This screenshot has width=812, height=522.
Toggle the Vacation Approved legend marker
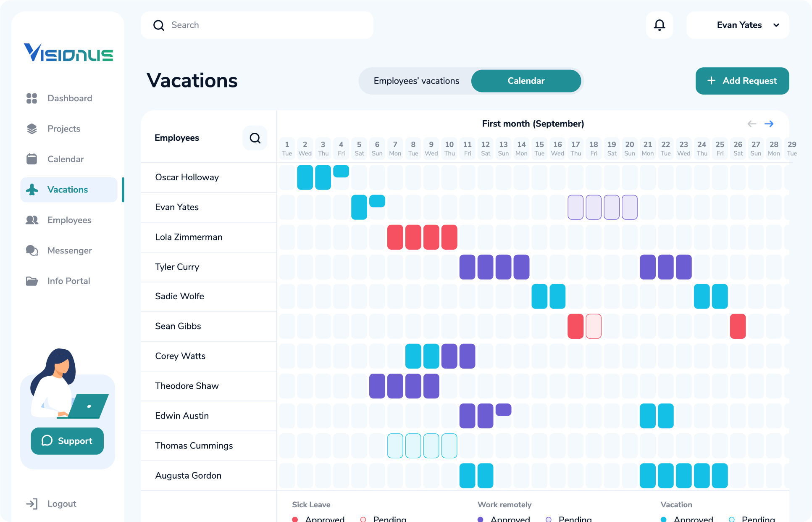coord(664,519)
